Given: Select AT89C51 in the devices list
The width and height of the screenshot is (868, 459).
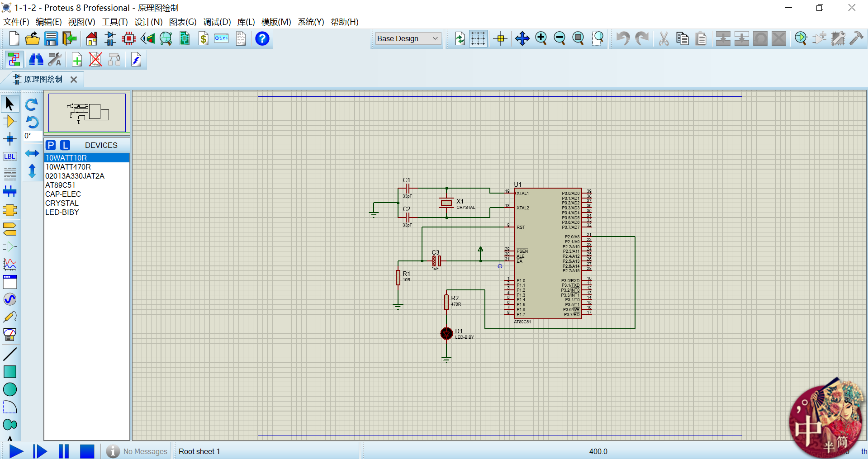Looking at the screenshot, I should [x=60, y=185].
